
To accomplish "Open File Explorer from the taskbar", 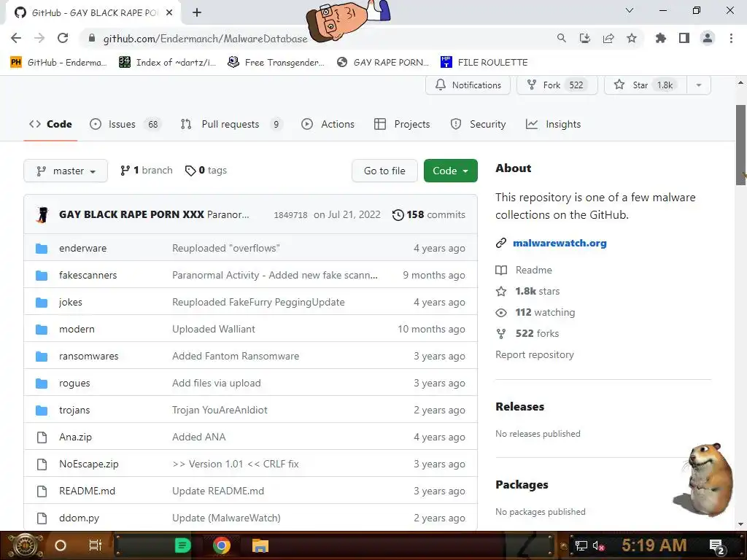I will 260,545.
